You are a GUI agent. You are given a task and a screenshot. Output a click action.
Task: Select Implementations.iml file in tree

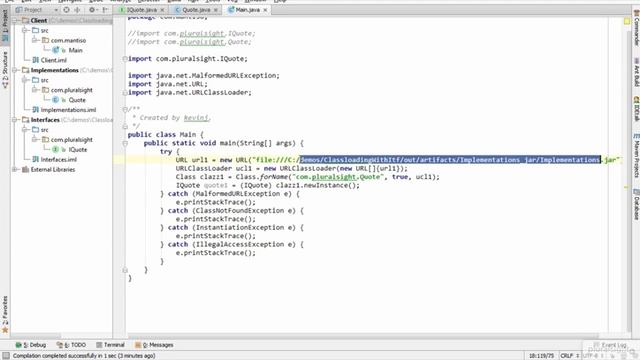pyautogui.click(x=68, y=110)
